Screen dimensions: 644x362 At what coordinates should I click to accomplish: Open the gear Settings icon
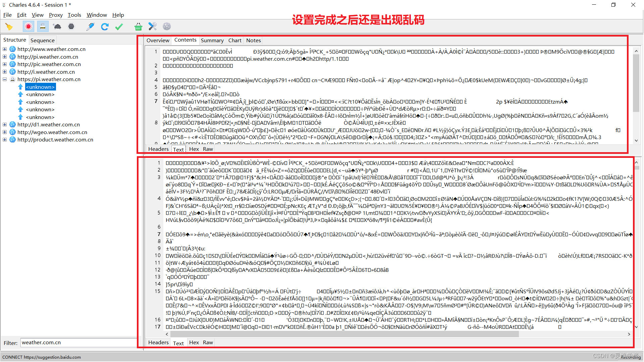pos(167,26)
